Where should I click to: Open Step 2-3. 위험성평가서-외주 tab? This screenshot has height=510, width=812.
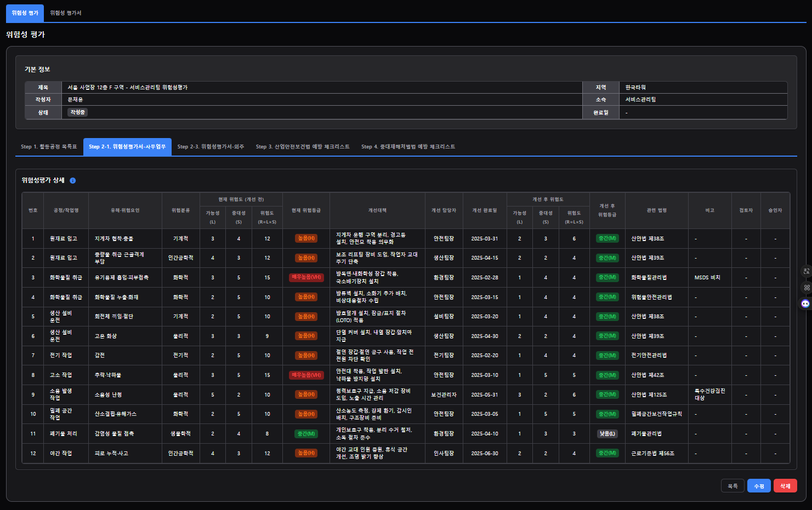[211, 147]
